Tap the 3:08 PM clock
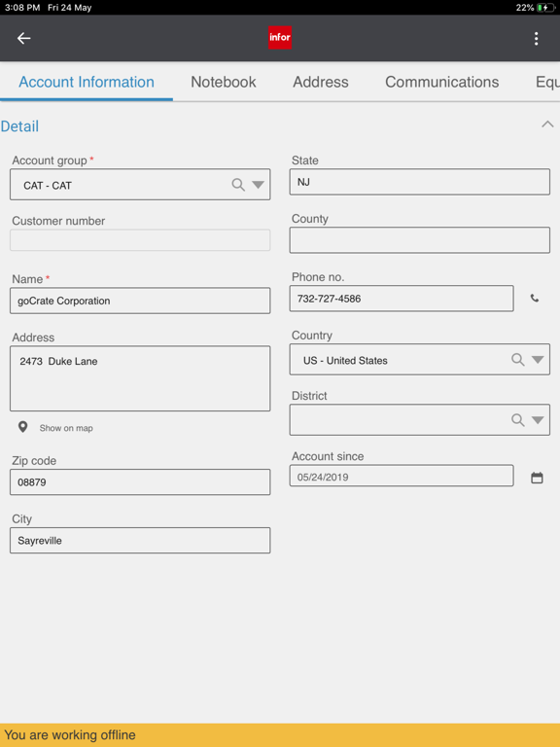Image resolution: width=560 pixels, height=747 pixels. [22, 8]
